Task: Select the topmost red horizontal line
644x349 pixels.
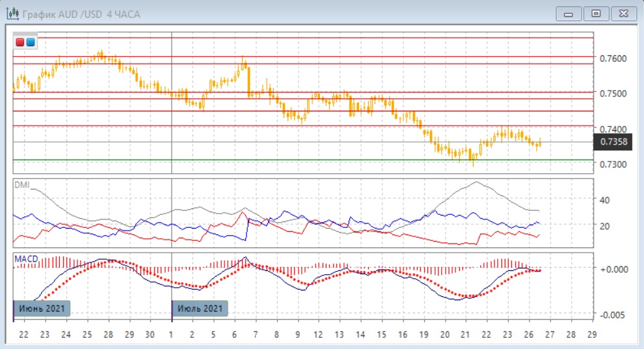Action: point(325,38)
